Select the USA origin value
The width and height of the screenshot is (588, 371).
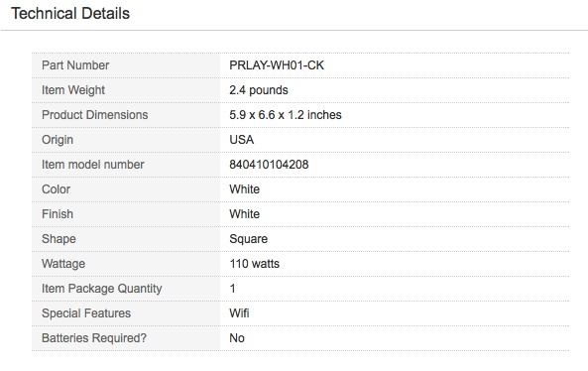click(242, 140)
